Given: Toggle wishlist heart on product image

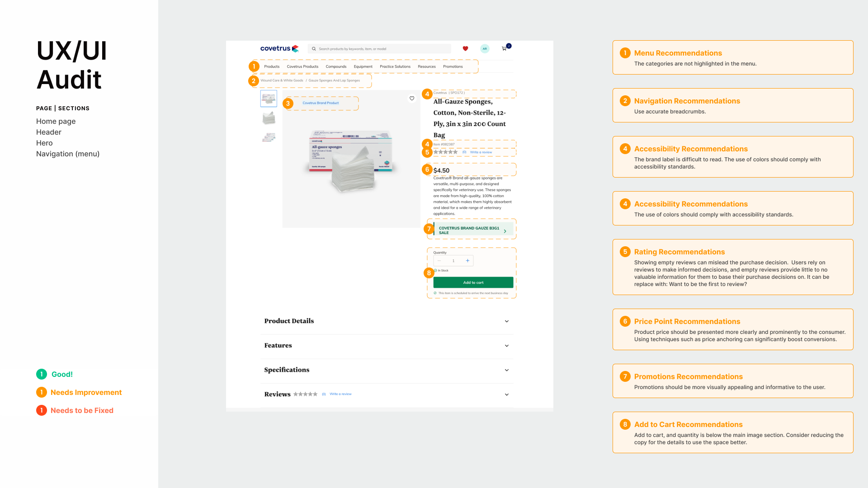Looking at the screenshot, I should (x=412, y=98).
